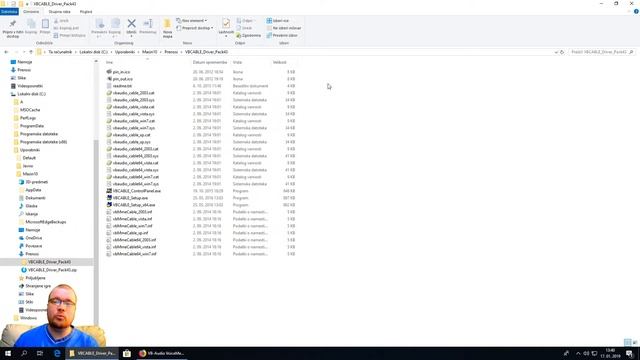The height and width of the screenshot is (360, 640).
Task: Refresh the folder with the address bar button
Action: point(562,52)
